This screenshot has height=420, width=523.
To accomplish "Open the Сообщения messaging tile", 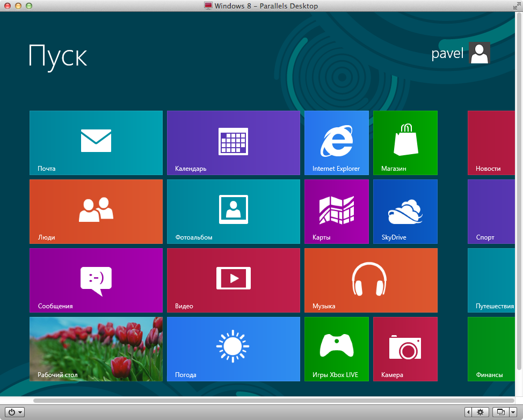I will point(96,280).
